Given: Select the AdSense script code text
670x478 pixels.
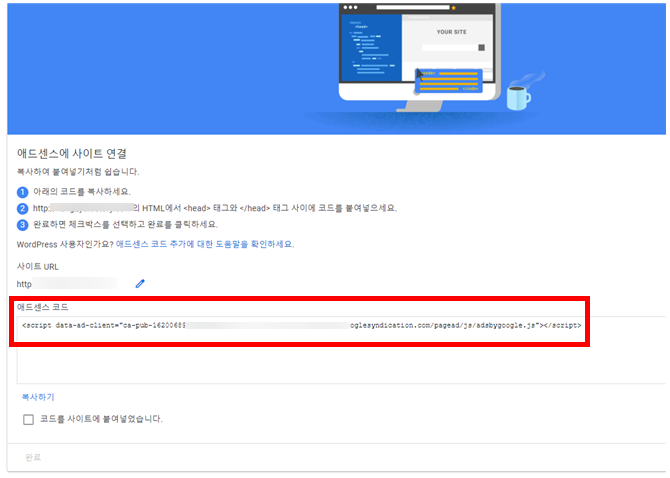Looking at the screenshot, I should click(301, 326).
